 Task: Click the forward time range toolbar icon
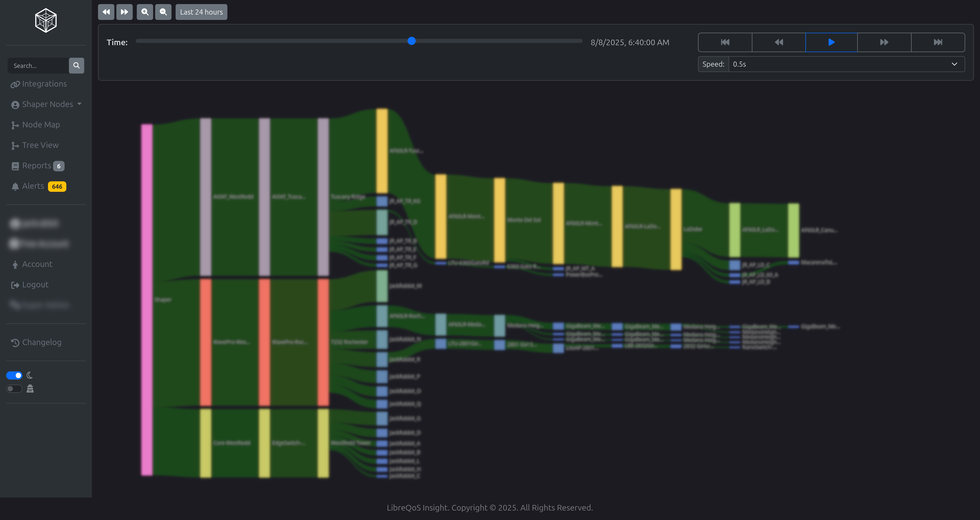(124, 12)
